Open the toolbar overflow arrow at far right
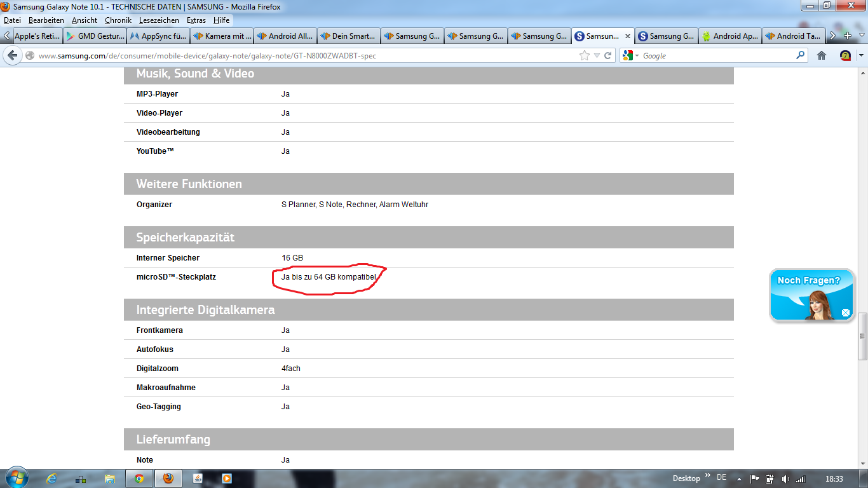Viewport: 868px width, 488px height. pos(861,56)
